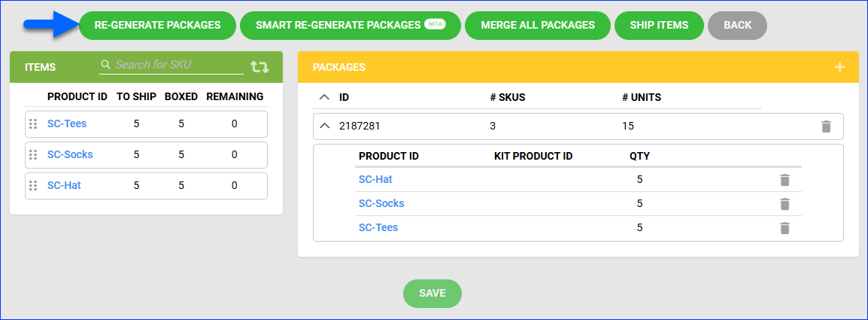The image size is (868, 320).
Task: Click the trash icon for SC-Hat row
Action: 785,180
